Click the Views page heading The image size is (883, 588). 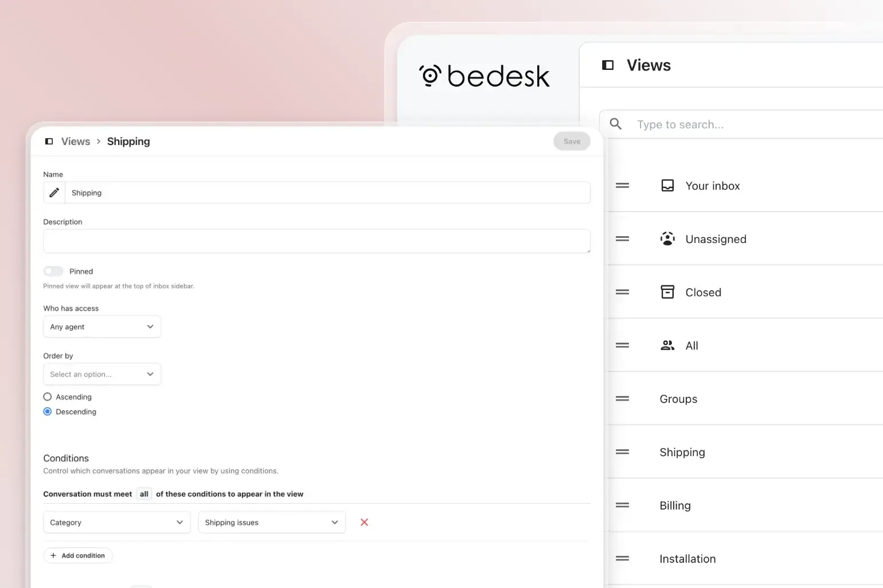click(648, 65)
